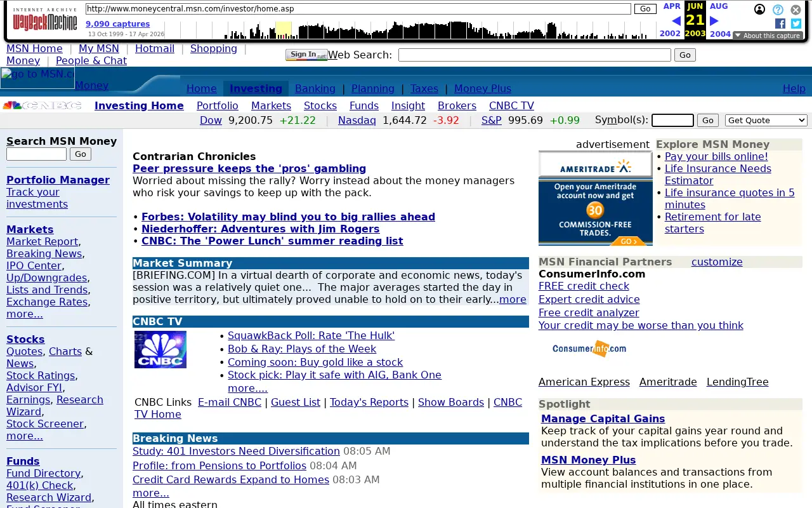The image size is (812, 508).
Task: Click 'customize' in MSN Financial Partners
Action: tap(717, 262)
